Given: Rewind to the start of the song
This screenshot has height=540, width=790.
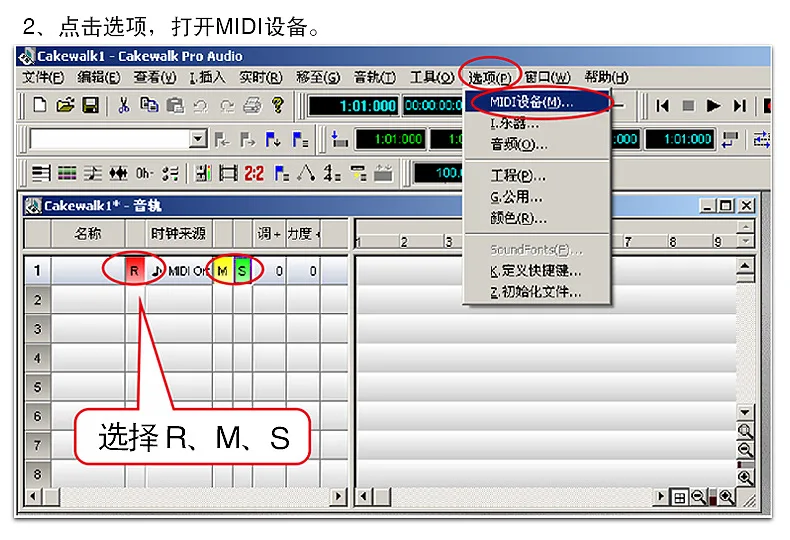Looking at the screenshot, I should tap(662, 106).
